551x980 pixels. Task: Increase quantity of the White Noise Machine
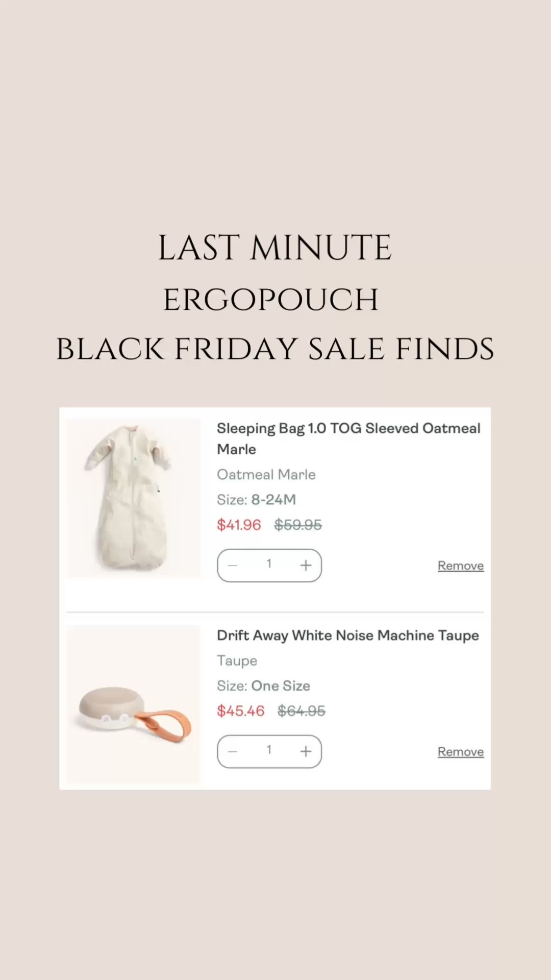coord(306,751)
